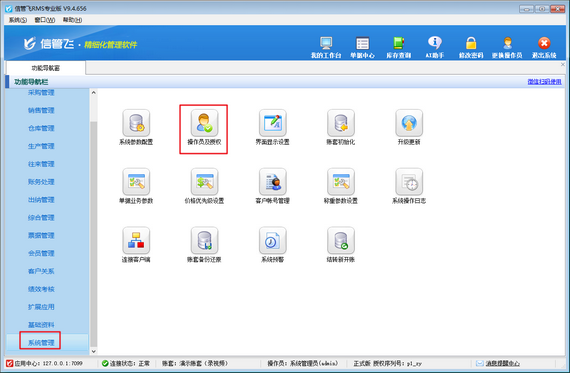This screenshot has height=373, width=570.
Task: Select 客户关系 in the sidebar
Action: pos(41,271)
